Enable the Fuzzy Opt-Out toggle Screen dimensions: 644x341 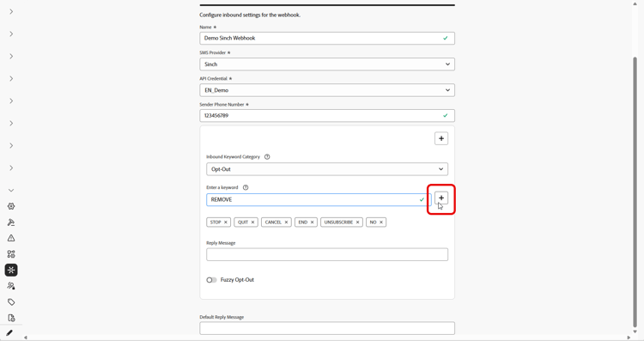click(211, 280)
